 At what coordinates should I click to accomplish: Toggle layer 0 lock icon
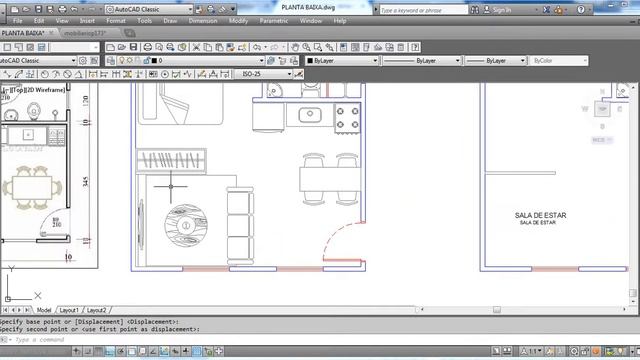147,61
